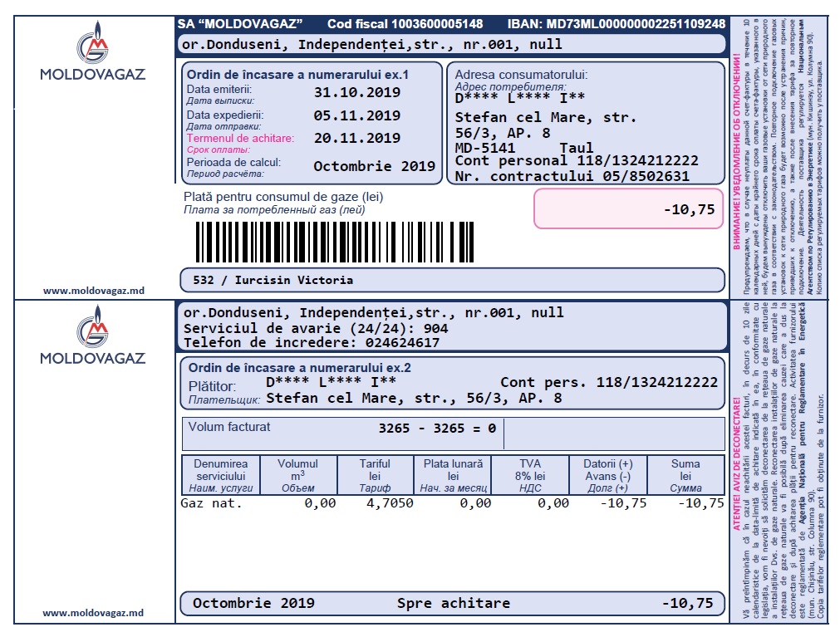The width and height of the screenshot is (840, 632).
Task: Select 'Cod fiscal 1003600005148' in the header
Action: click(x=405, y=24)
